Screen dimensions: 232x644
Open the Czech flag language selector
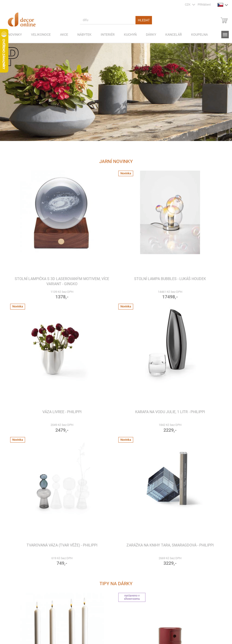click(x=223, y=5)
